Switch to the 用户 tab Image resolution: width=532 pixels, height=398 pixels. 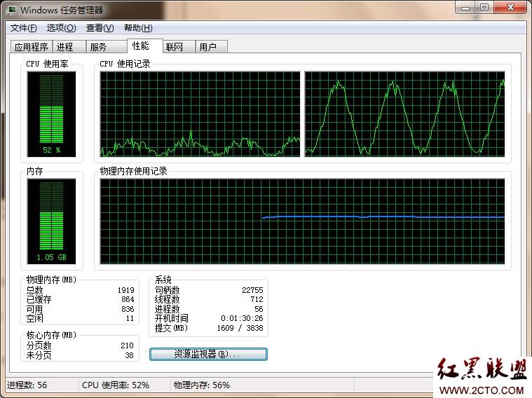(211, 47)
